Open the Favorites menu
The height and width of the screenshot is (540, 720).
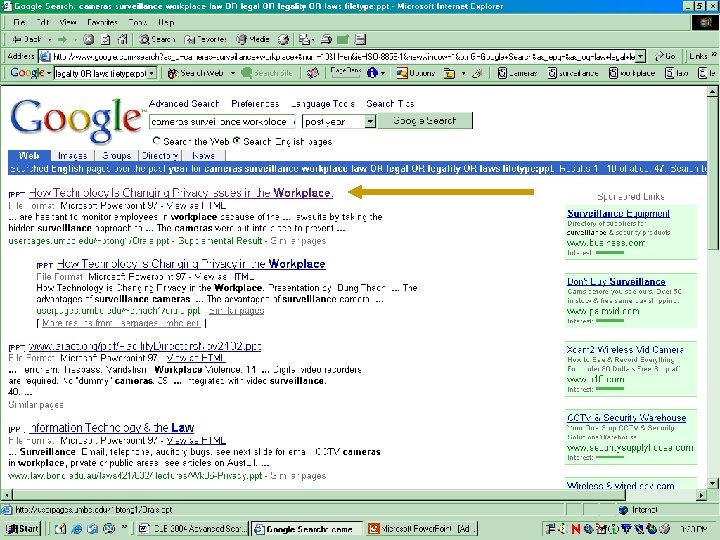102,22
